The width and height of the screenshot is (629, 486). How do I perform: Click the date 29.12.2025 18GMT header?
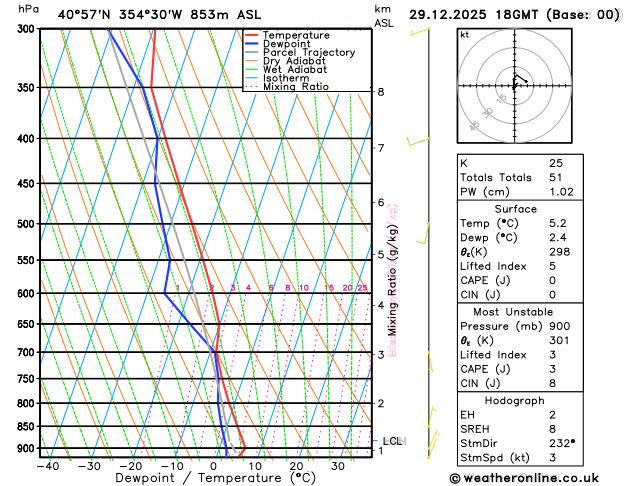click(x=473, y=15)
